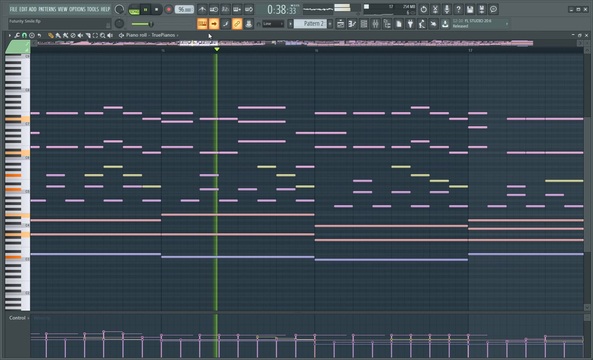Screen dimensions: 593x360
Task: Stop playback with the stop button
Action: click(x=157, y=9)
